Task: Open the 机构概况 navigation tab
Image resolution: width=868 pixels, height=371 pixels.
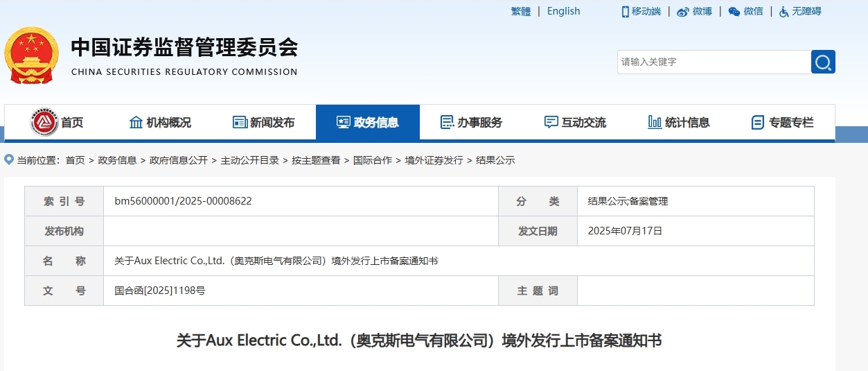Action: pyautogui.click(x=160, y=123)
